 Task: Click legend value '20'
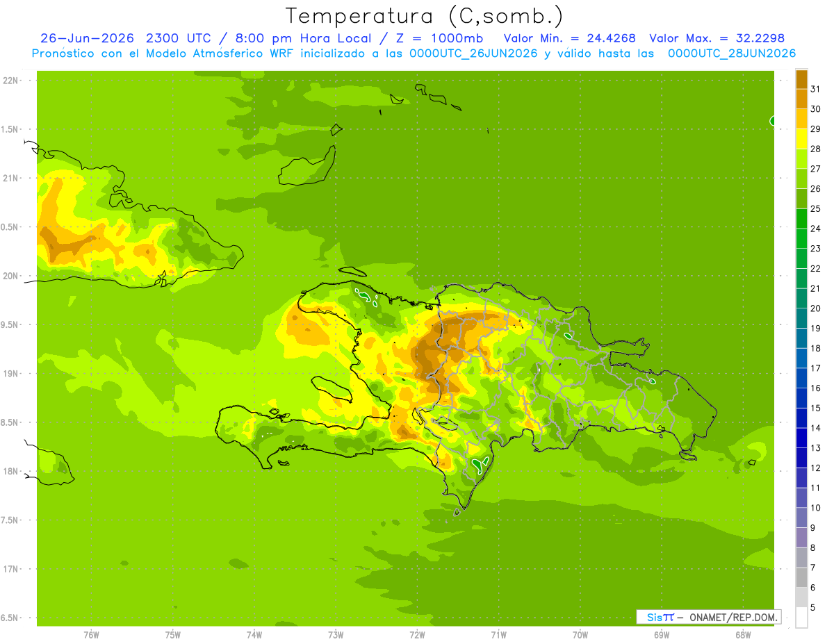click(816, 308)
